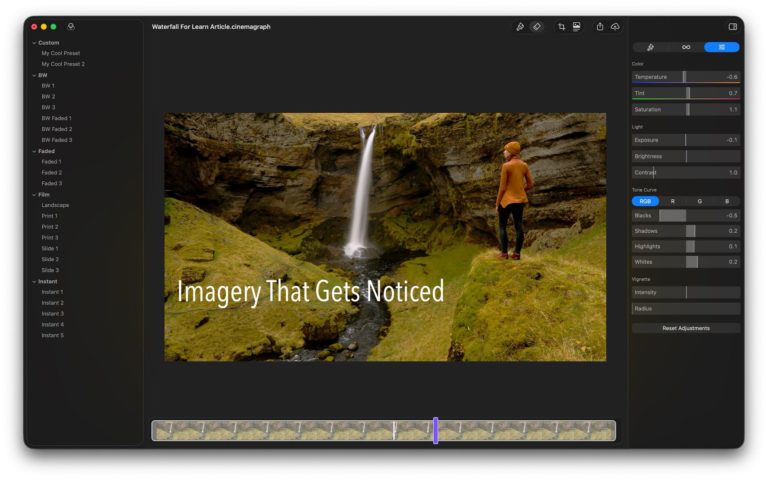The image size is (768, 480).
Task: Select the mask paint brush tool in toolbar
Action: click(x=520, y=27)
